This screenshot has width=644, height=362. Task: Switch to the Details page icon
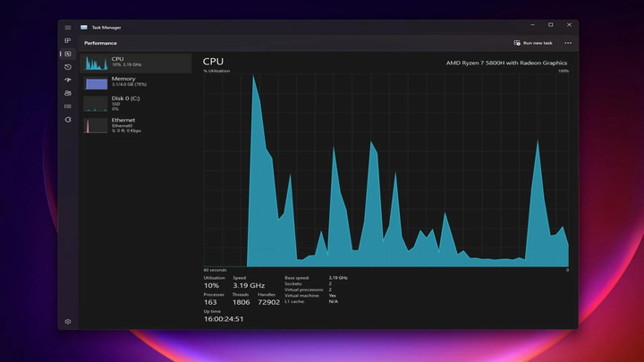pos(68,105)
